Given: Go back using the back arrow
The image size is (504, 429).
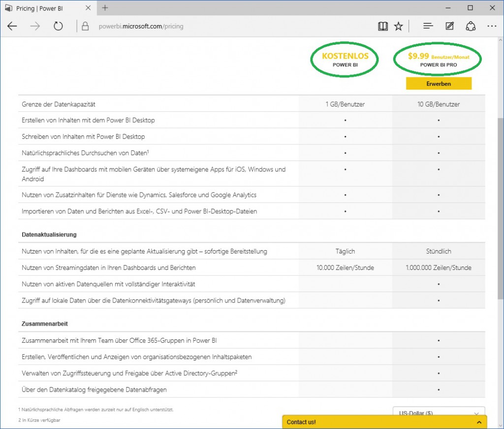Looking at the screenshot, I should [12, 26].
